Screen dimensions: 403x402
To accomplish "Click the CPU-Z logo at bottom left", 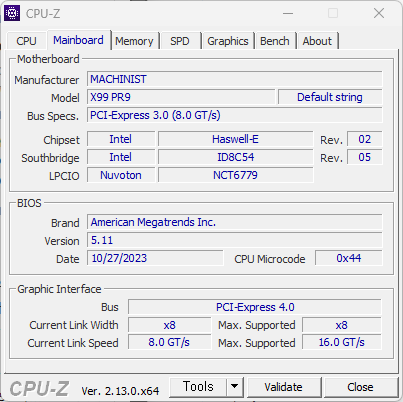I will [x=39, y=389].
